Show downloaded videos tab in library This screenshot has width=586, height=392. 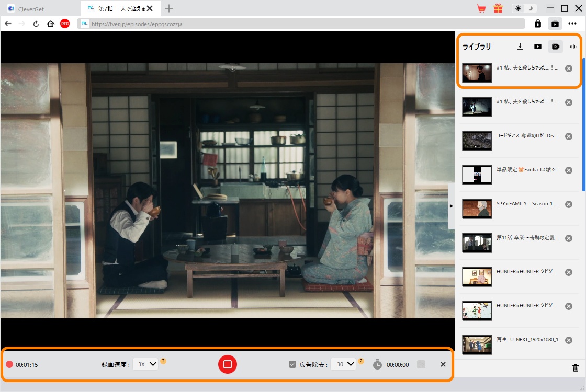pyautogui.click(x=537, y=47)
